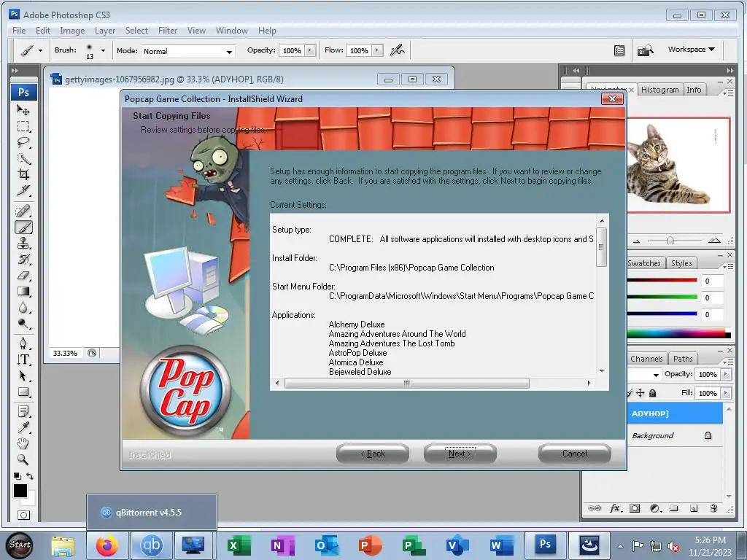Screen dimensions: 747x560
Task: Toggle the Brushes palette icon
Action: tap(619, 50)
